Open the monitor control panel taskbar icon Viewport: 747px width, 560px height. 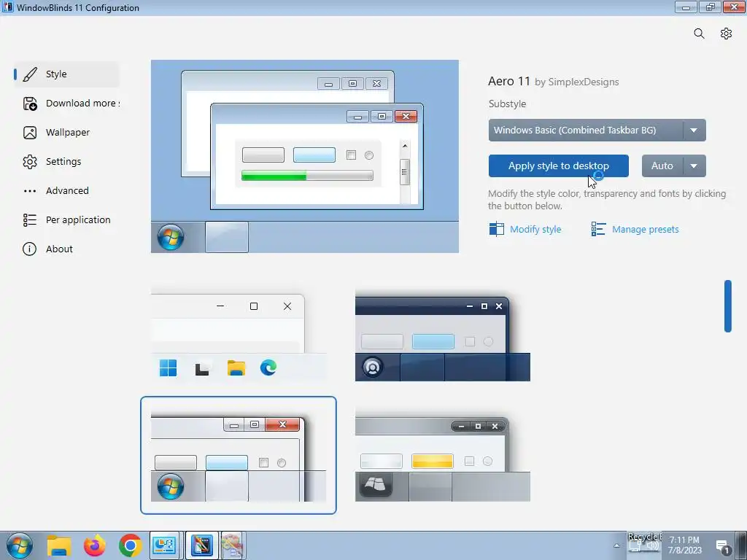(x=164, y=545)
